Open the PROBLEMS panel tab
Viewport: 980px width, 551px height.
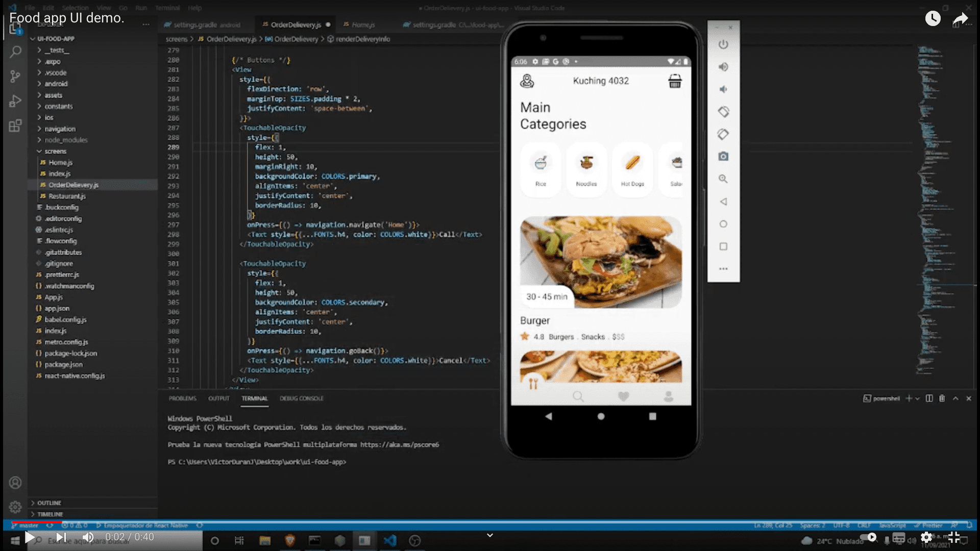(x=182, y=398)
